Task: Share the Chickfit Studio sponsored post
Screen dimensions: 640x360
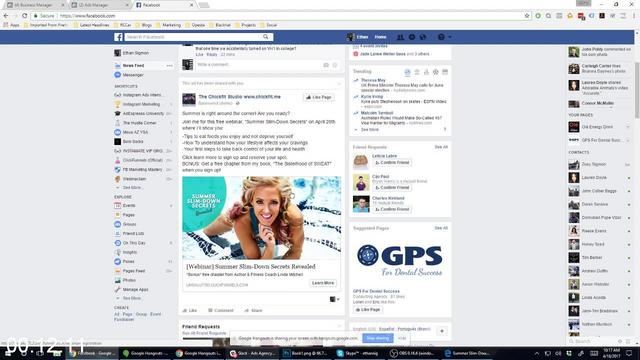Action: click(x=253, y=311)
